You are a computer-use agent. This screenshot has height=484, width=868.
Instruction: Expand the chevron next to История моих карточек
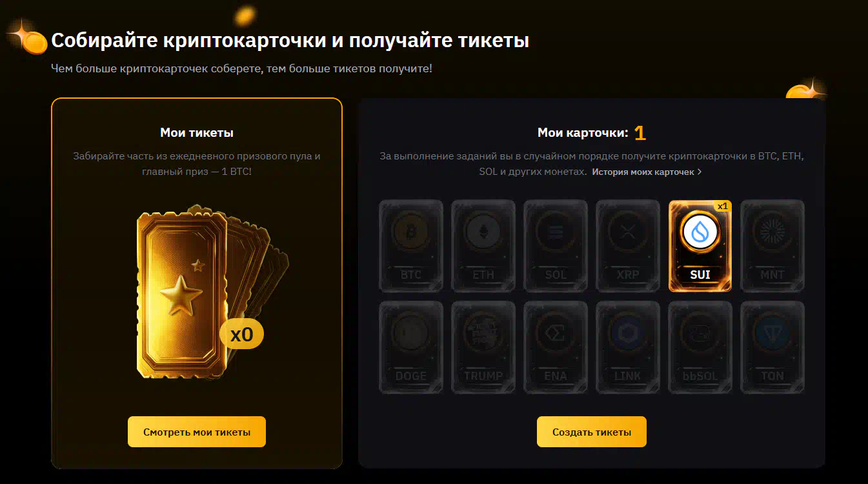700,172
